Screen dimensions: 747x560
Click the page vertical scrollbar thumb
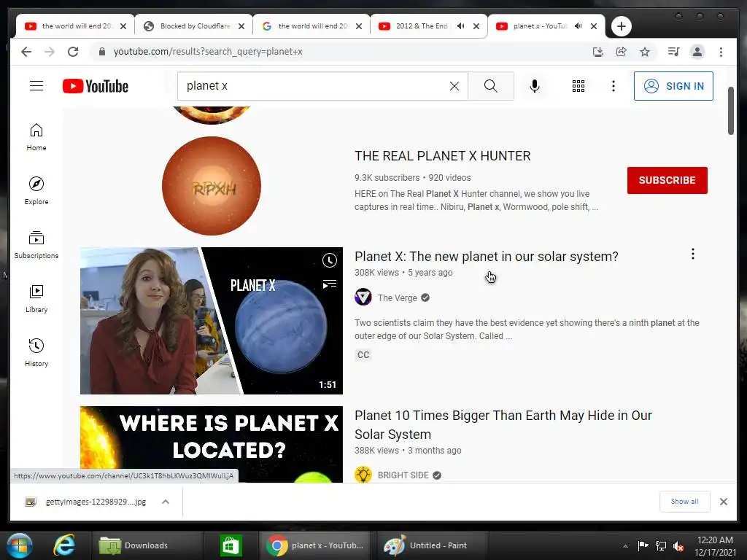pos(731,111)
